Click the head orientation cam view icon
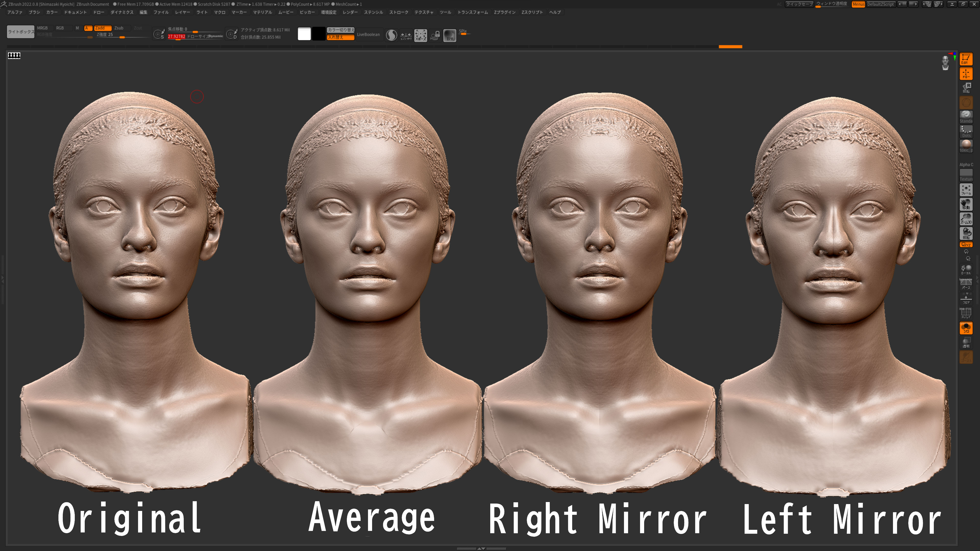980x551 pixels. (x=945, y=63)
